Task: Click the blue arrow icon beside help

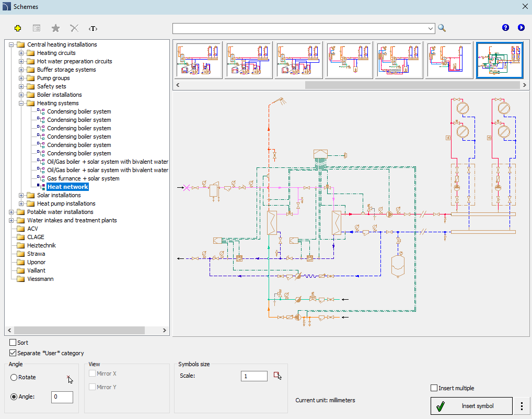Action: tap(521, 28)
